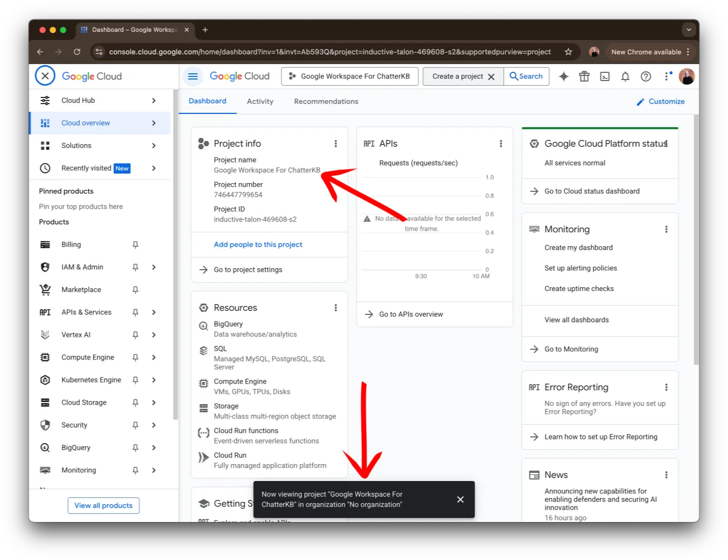Image resolution: width=728 pixels, height=560 pixels.
Task: Open the free trial gift icon
Action: 584,76
